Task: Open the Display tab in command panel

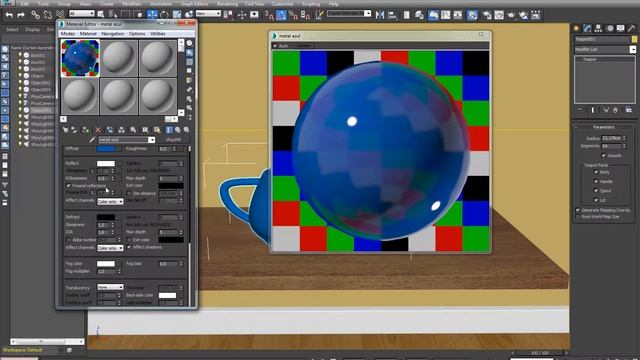Action: point(620,28)
